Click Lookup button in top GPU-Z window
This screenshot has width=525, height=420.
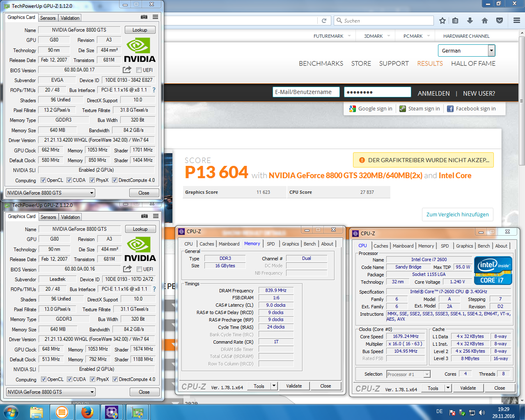click(x=140, y=30)
